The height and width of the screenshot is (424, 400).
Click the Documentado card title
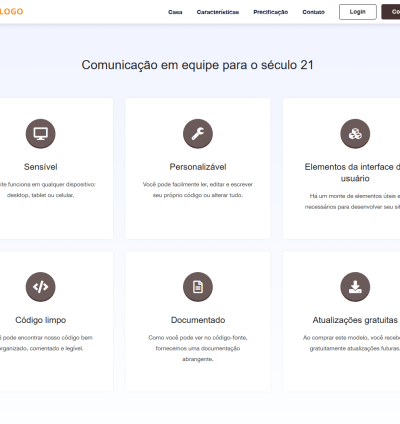pos(198,320)
